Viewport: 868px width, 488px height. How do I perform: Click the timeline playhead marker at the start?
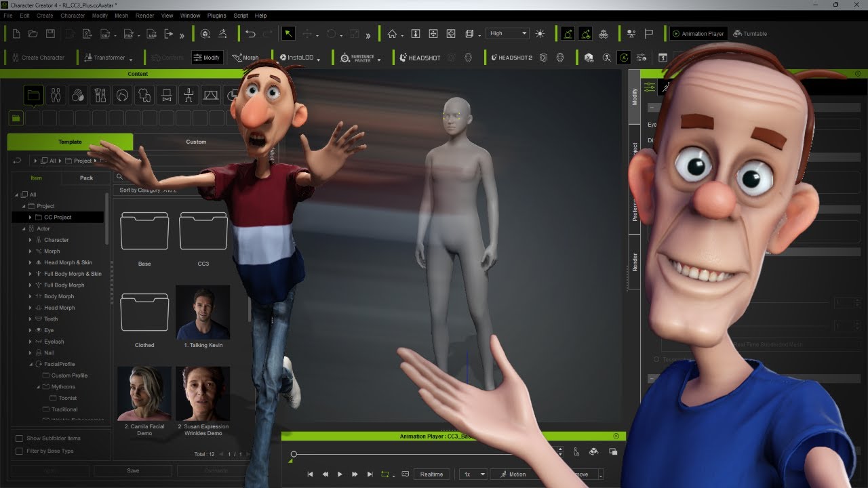[294, 454]
